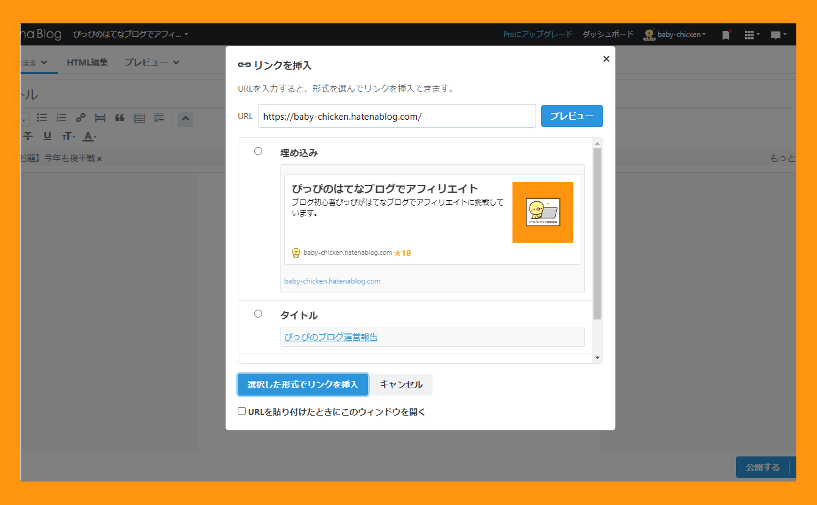This screenshot has width=817, height=505.
Task: Click the blue プレビュー button
Action: tap(572, 116)
